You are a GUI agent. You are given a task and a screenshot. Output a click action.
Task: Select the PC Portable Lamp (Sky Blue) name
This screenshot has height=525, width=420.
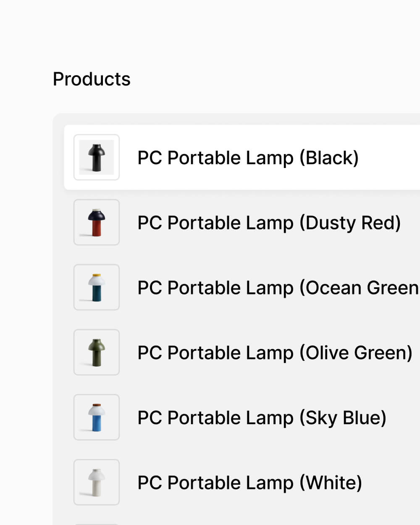point(262,418)
